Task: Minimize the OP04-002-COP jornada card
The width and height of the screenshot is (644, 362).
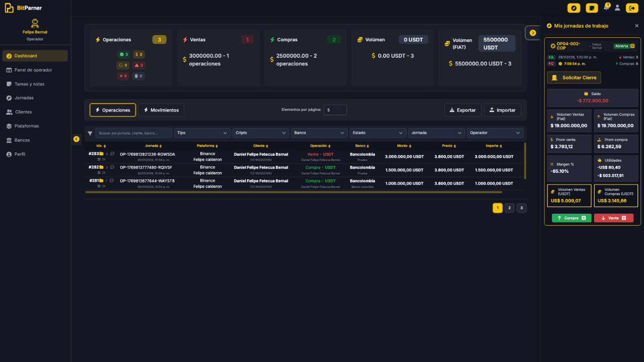Action: 632,46
